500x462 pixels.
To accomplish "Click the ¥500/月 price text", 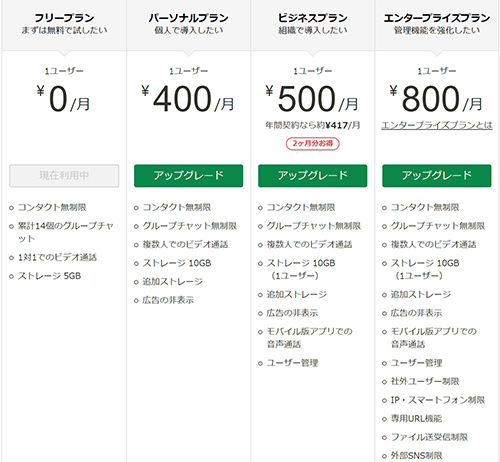I will [x=312, y=98].
